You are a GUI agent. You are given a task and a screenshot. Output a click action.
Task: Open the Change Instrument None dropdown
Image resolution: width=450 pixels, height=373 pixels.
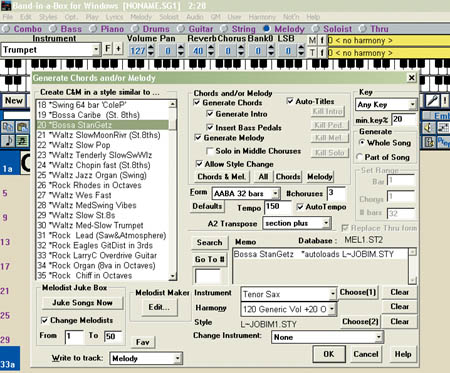pyautogui.click(x=379, y=337)
